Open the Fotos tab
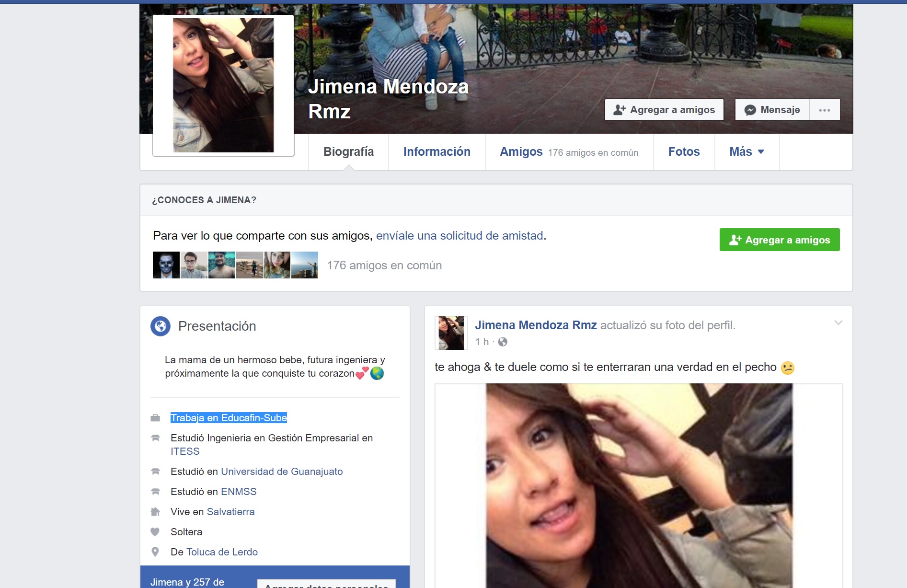907x588 pixels. [x=684, y=152]
